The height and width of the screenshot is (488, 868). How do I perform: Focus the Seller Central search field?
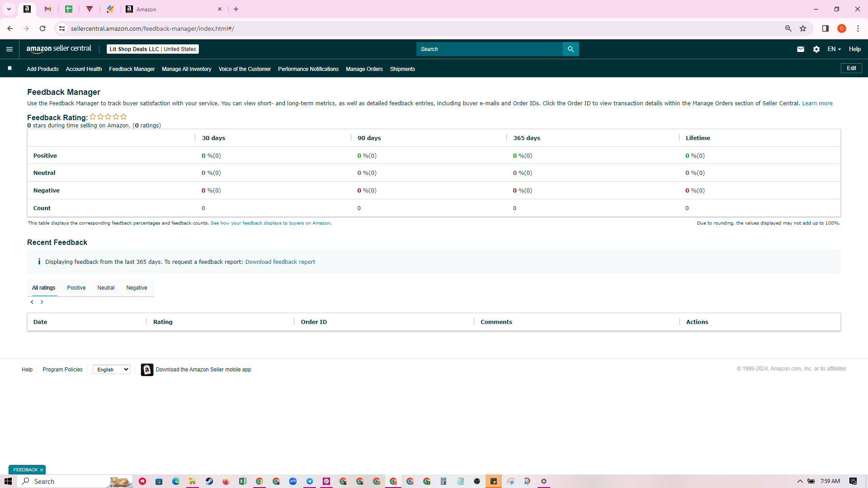[x=490, y=49]
